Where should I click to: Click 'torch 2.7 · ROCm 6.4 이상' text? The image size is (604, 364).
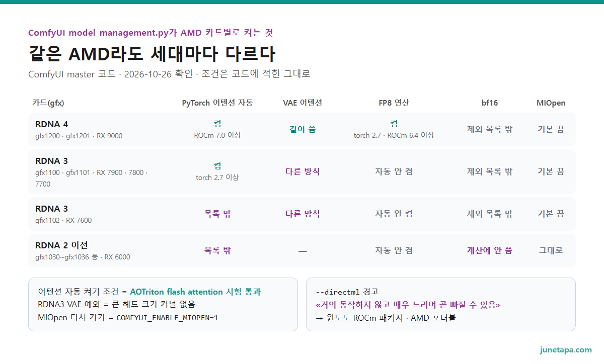point(394,135)
